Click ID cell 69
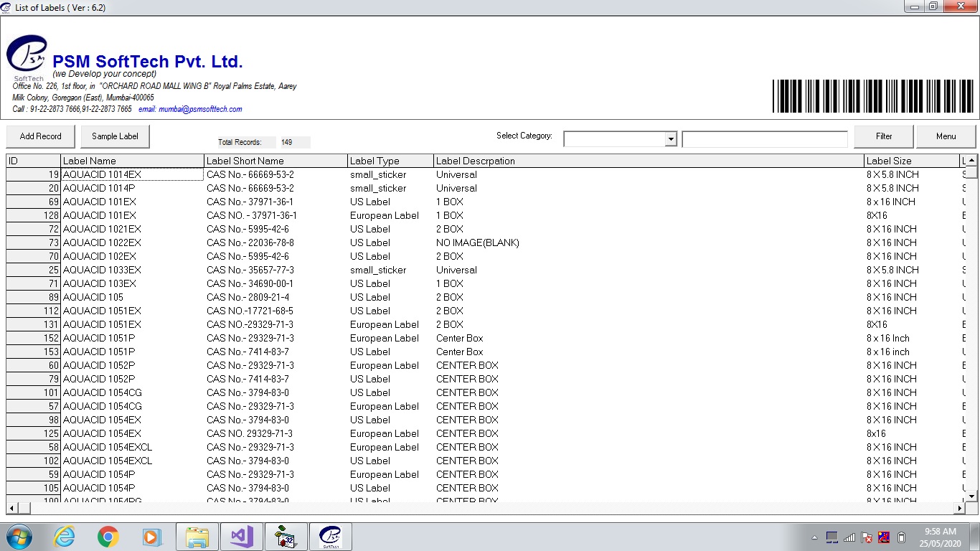980x551 pixels. pos(33,202)
